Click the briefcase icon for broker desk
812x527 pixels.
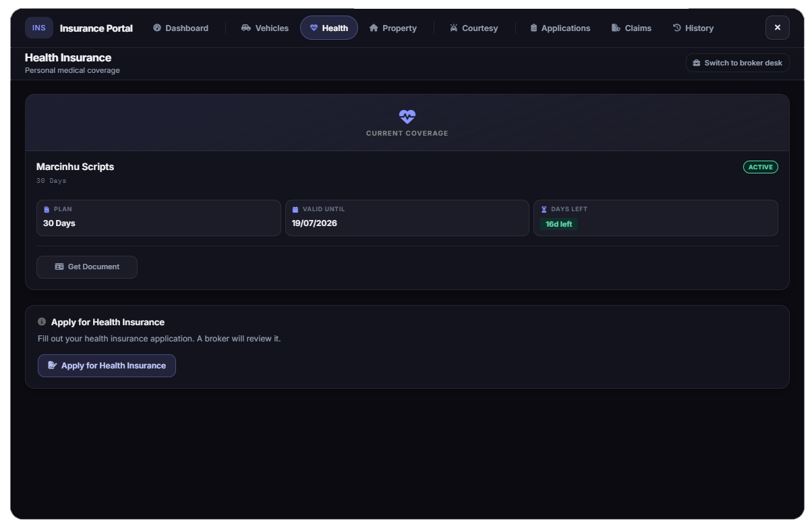[697, 63]
